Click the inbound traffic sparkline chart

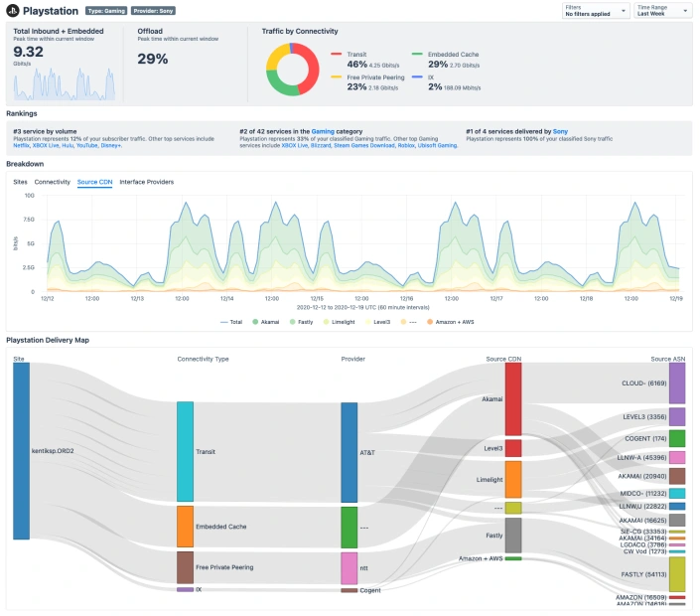tap(65, 84)
